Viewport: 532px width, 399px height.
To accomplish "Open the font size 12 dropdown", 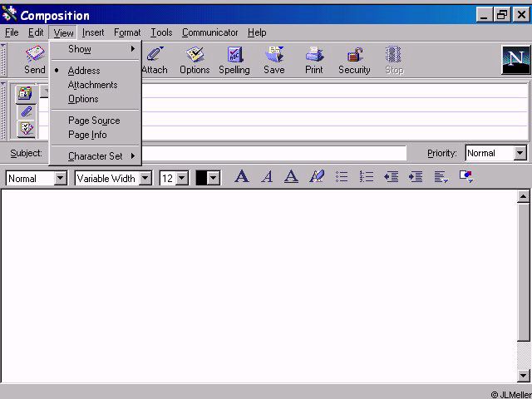I will [182, 178].
